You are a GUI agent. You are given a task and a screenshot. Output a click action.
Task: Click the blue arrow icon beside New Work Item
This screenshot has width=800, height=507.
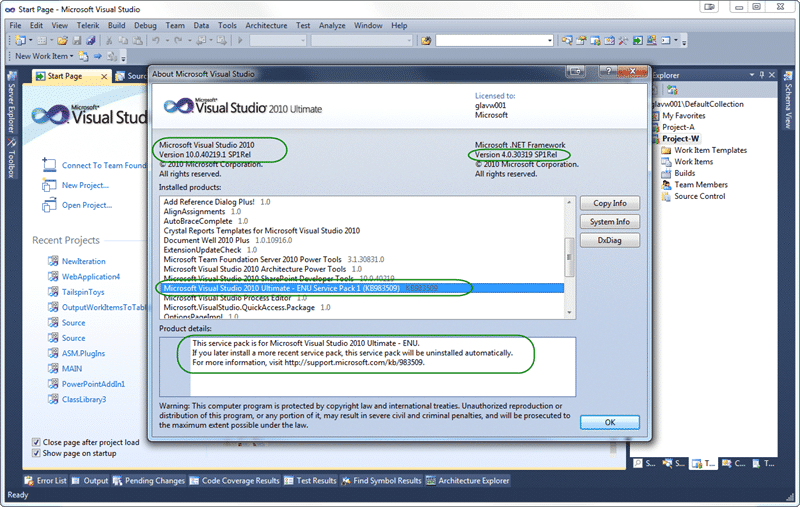coord(97,56)
